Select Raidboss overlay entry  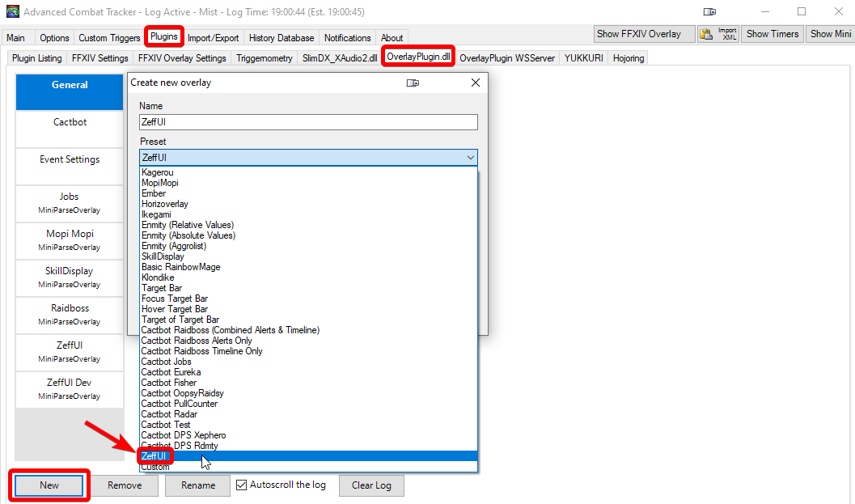coord(70,315)
